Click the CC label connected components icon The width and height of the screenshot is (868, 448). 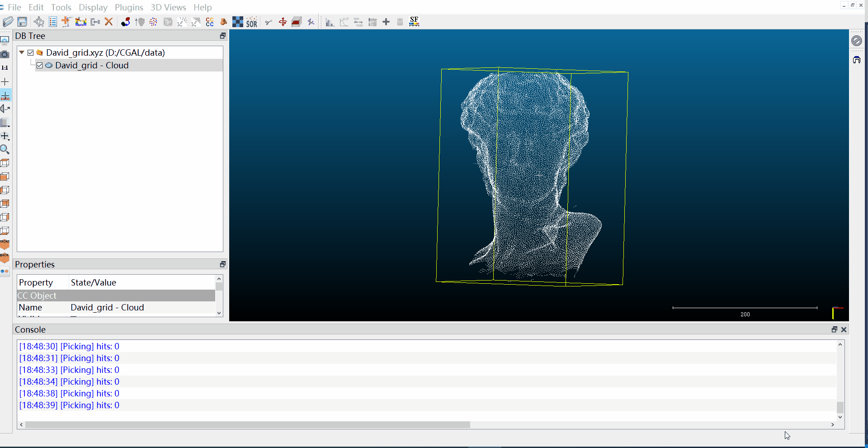click(x=210, y=22)
